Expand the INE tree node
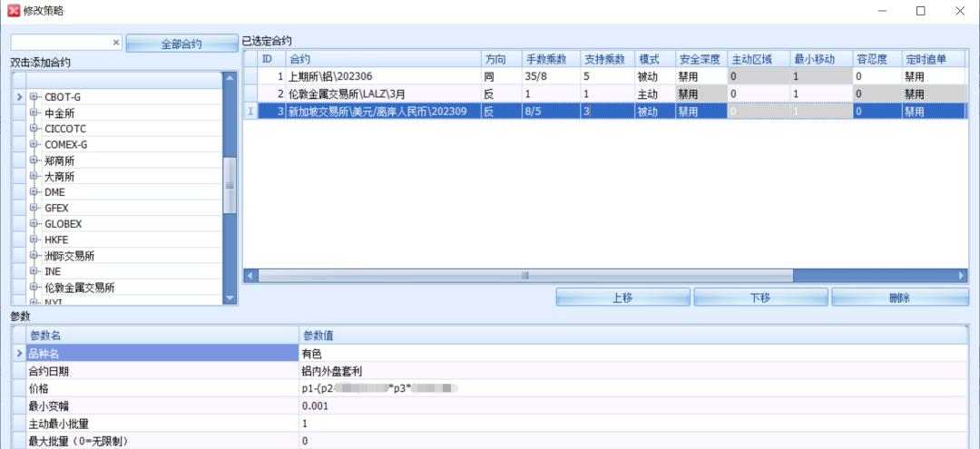 [34, 271]
